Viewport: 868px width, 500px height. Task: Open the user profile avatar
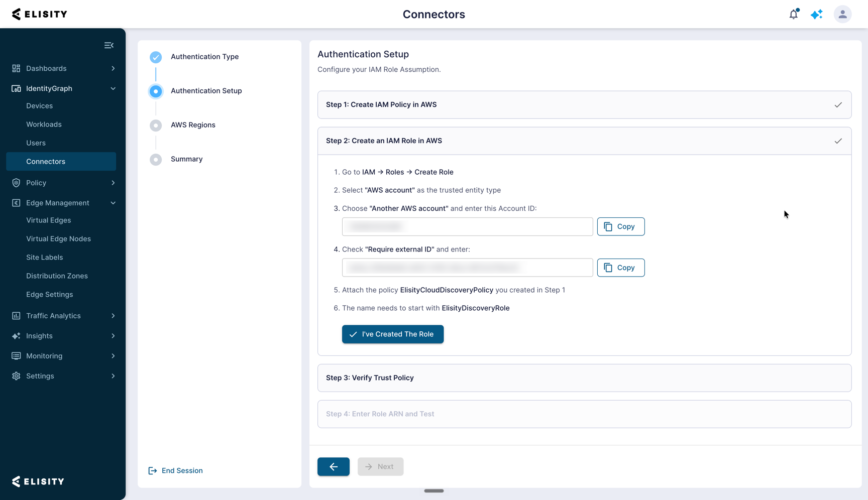pos(842,14)
